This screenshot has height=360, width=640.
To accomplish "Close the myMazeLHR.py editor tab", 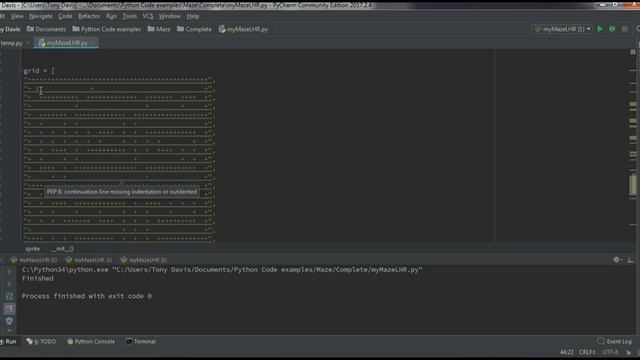I will click(93, 43).
